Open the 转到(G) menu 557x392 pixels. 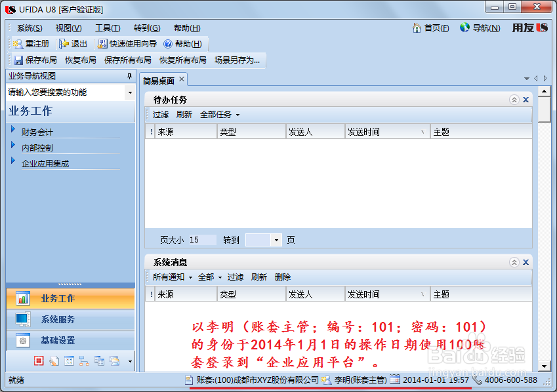click(147, 28)
